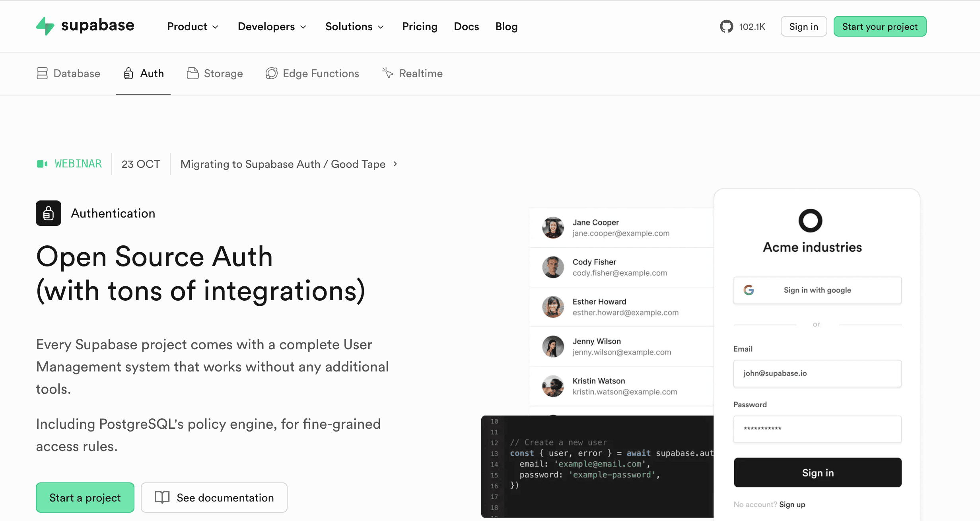
Task: Click kristin.watson@example.com email
Action: coord(624,392)
